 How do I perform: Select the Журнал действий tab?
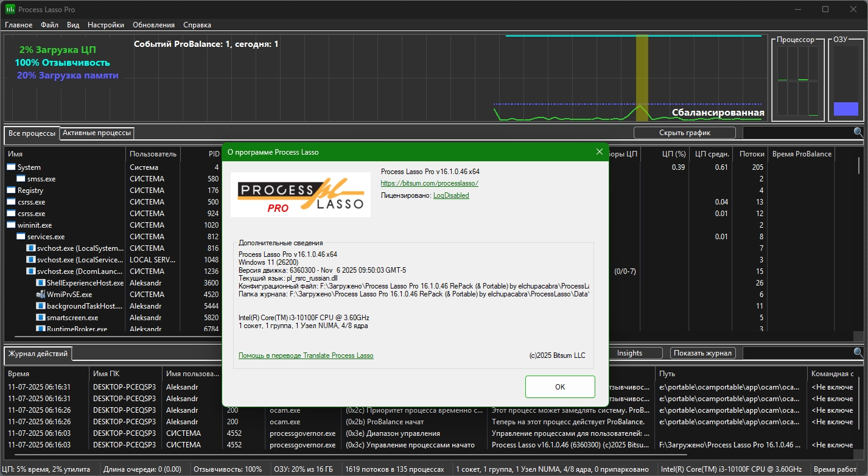[x=38, y=353]
